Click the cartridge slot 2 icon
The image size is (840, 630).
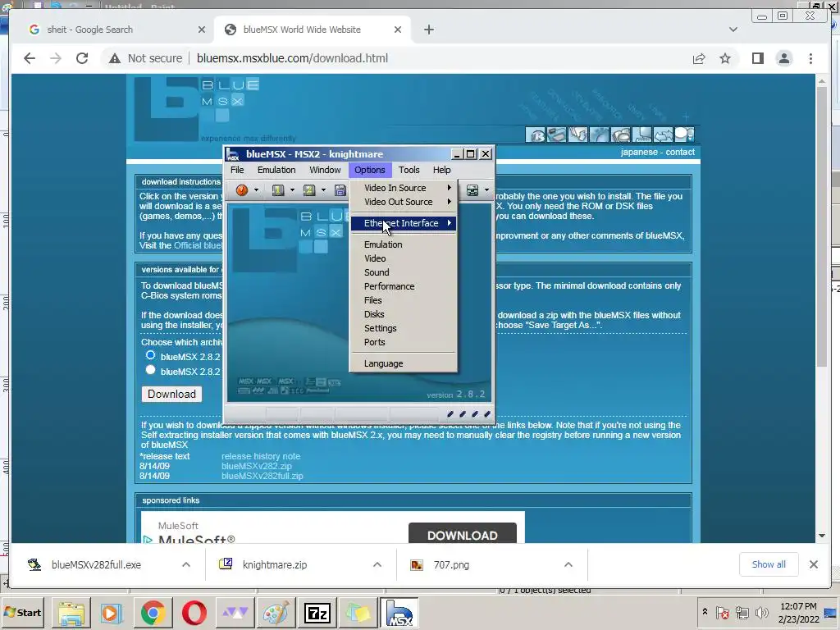tap(309, 189)
